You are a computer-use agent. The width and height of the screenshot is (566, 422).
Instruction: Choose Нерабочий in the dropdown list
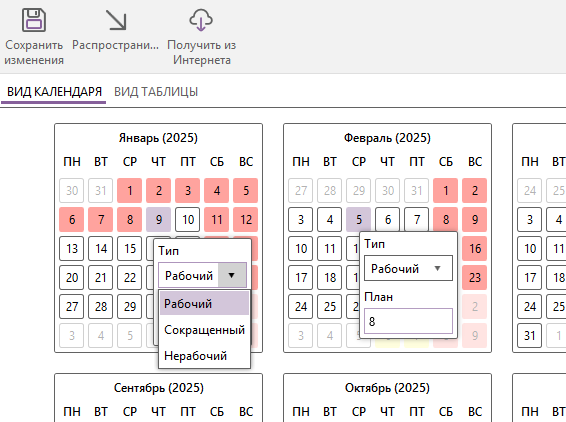click(x=204, y=356)
